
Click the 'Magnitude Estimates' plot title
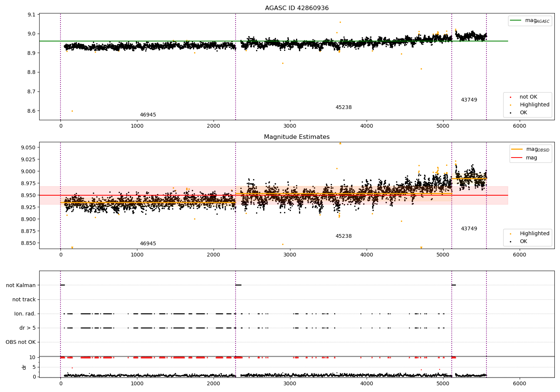coord(297,137)
